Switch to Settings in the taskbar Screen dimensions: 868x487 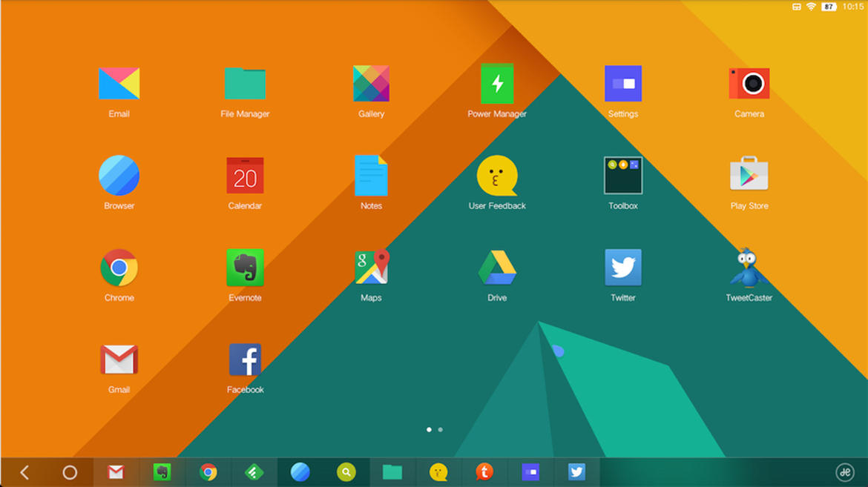click(x=530, y=472)
